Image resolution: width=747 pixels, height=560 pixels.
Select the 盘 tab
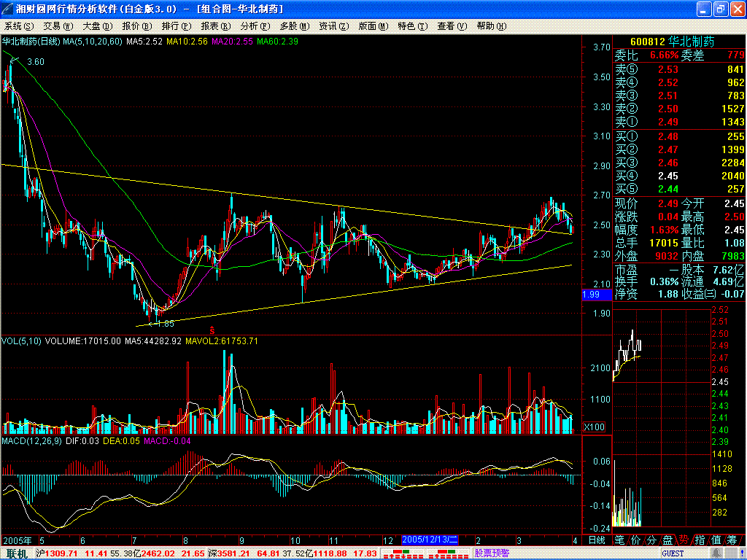667,540
